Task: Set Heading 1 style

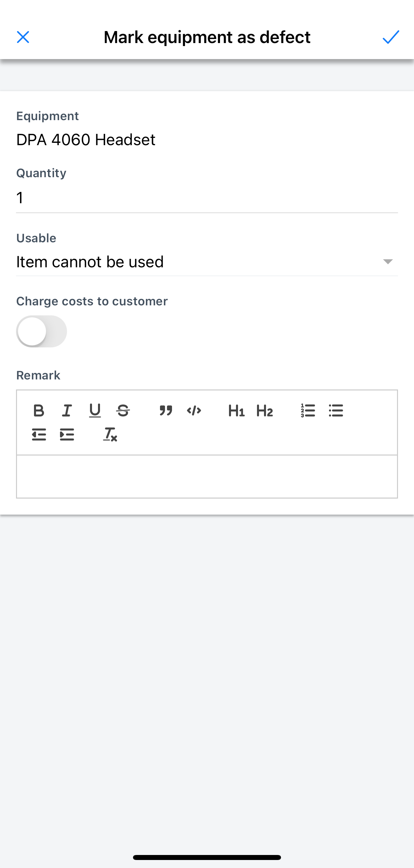Action: click(x=237, y=410)
